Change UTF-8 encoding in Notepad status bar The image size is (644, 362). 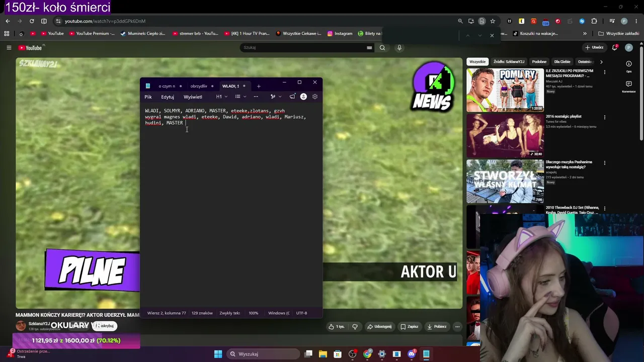[301, 313]
